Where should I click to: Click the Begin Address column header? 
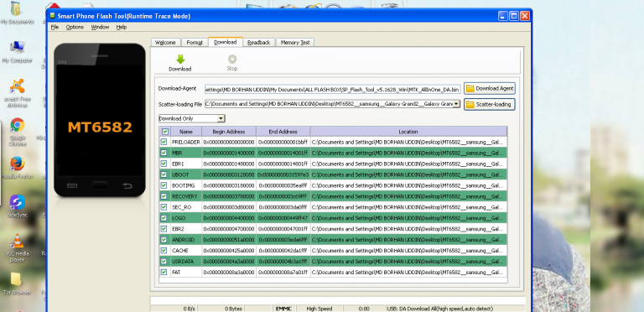pos(229,132)
